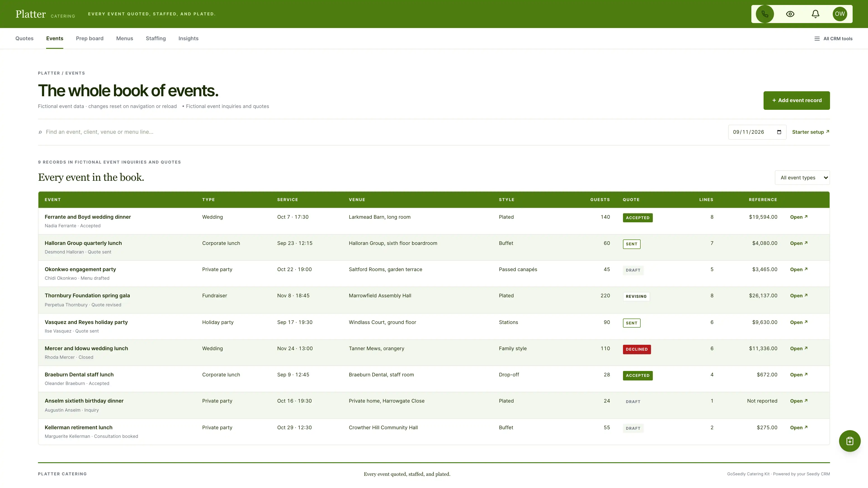Viewport: 868px width, 488px height.
Task: Click the '$26,137.00' reference value
Action: [x=763, y=296]
